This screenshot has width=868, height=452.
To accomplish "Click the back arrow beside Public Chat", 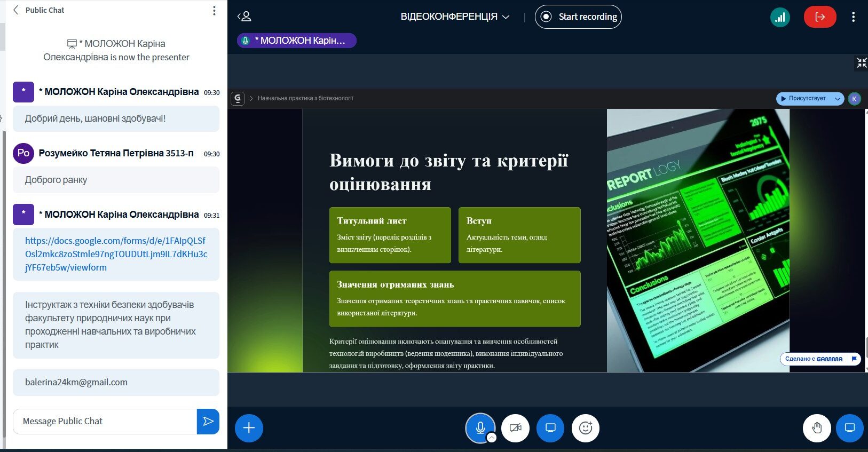I will click(16, 10).
